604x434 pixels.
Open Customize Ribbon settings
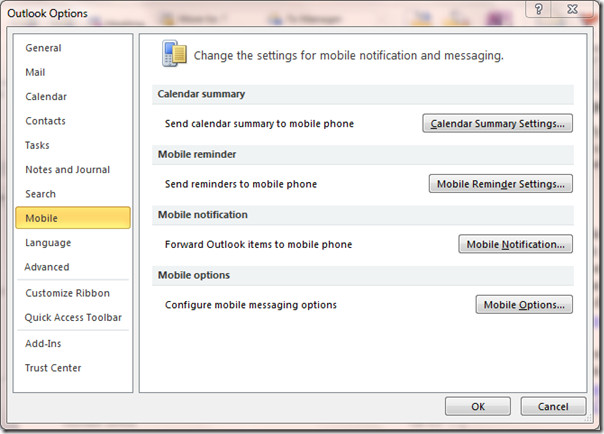[x=73, y=293]
